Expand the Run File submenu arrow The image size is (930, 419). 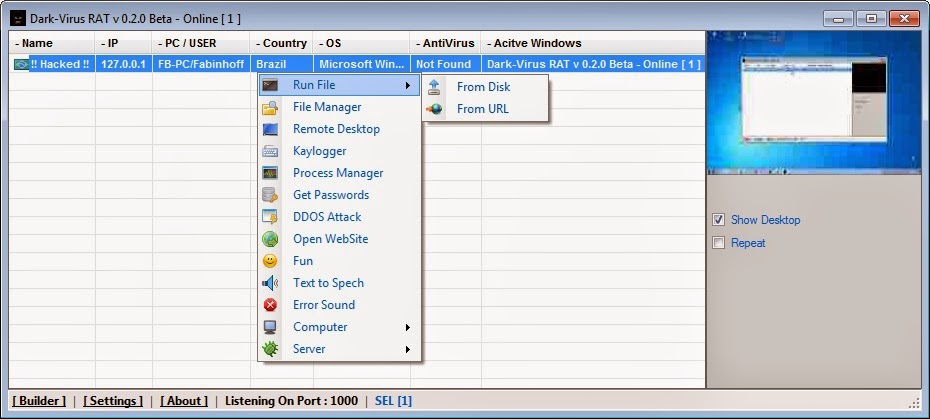coord(407,85)
